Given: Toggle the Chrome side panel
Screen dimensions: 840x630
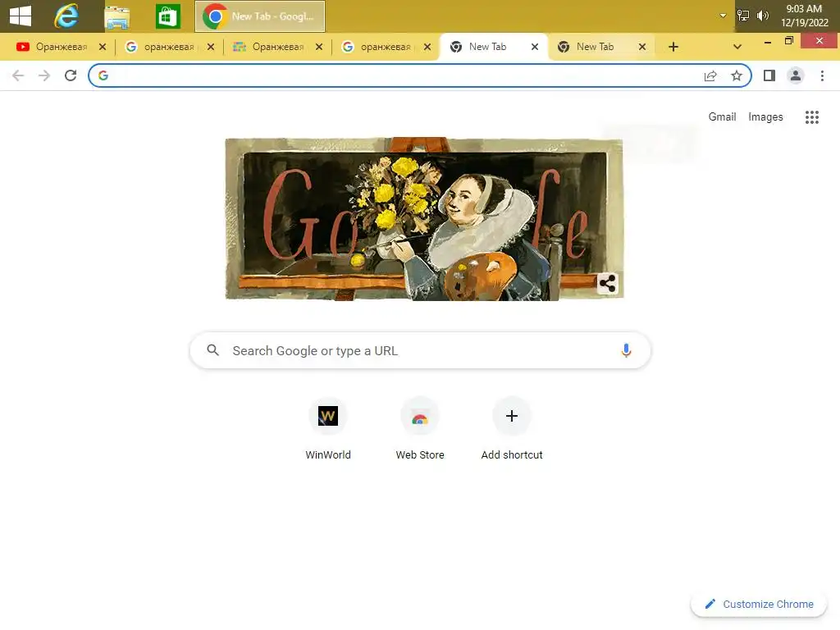Looking at the screenshot, I should pyautogui.click(x=769, y=75).
